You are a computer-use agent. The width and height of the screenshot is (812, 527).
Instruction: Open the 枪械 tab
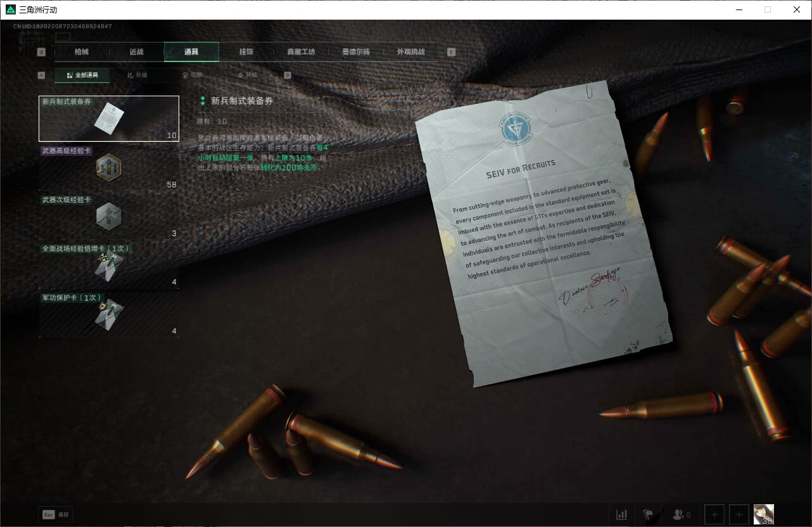82,52
